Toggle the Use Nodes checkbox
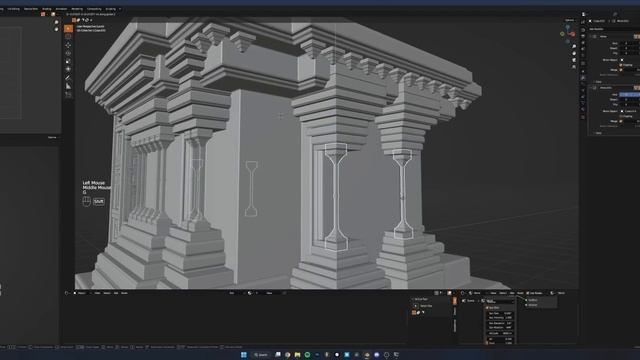Screen dimensions: 640x360 pos(527,293)
